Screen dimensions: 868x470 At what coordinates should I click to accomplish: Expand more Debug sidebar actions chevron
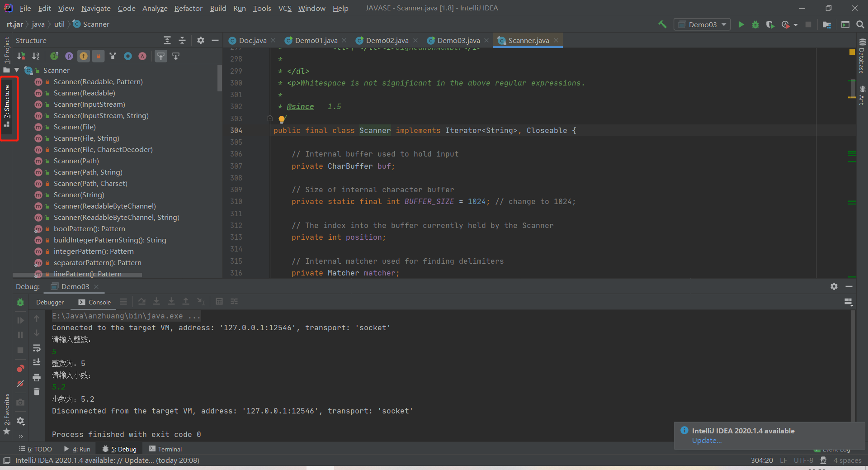click(20, 437)
